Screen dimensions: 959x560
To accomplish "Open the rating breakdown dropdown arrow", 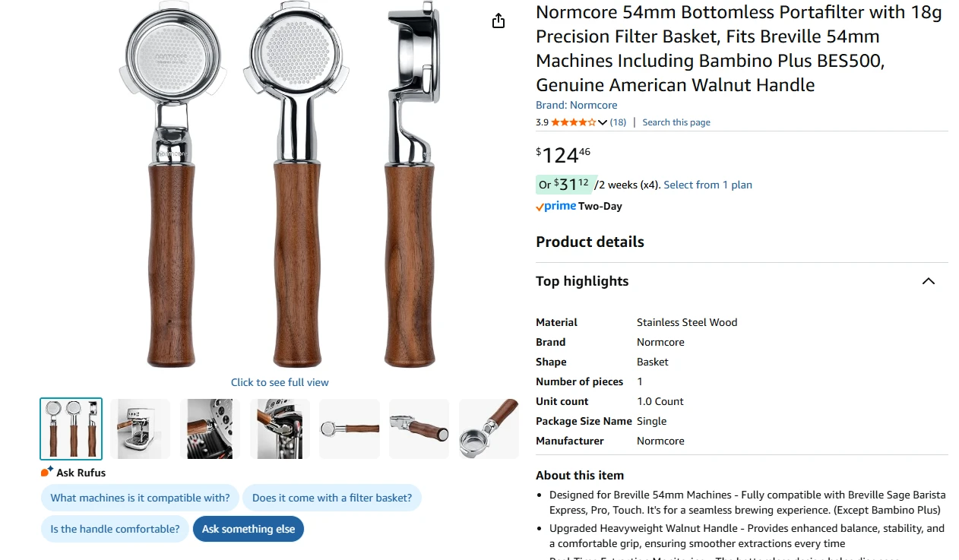I will (x=603, y=122).
